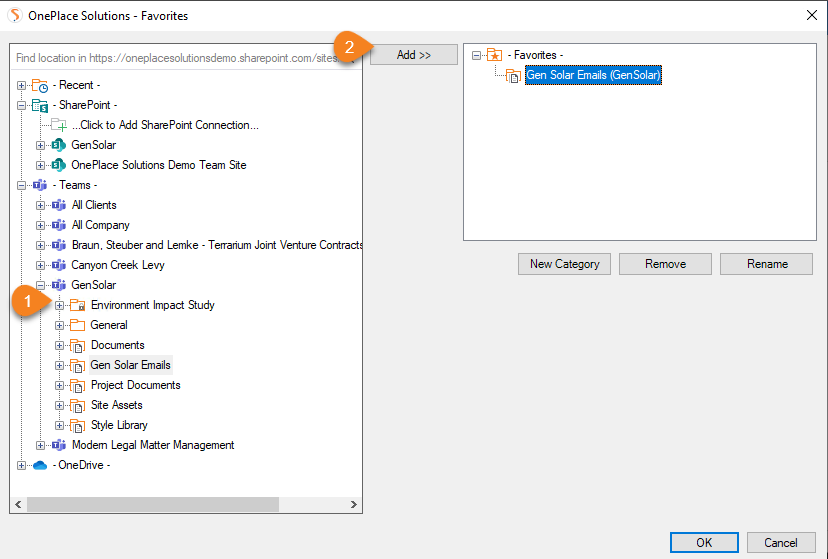This screenshot has height=559, width=828.
Task: Click the Rename button
Action: click(x=766, y=264)
